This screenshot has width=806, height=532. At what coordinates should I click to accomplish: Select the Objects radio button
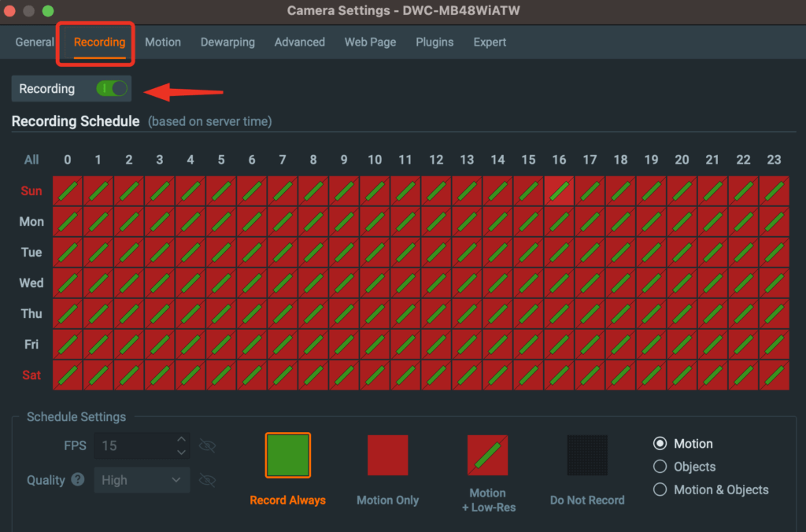coord(660,466)
